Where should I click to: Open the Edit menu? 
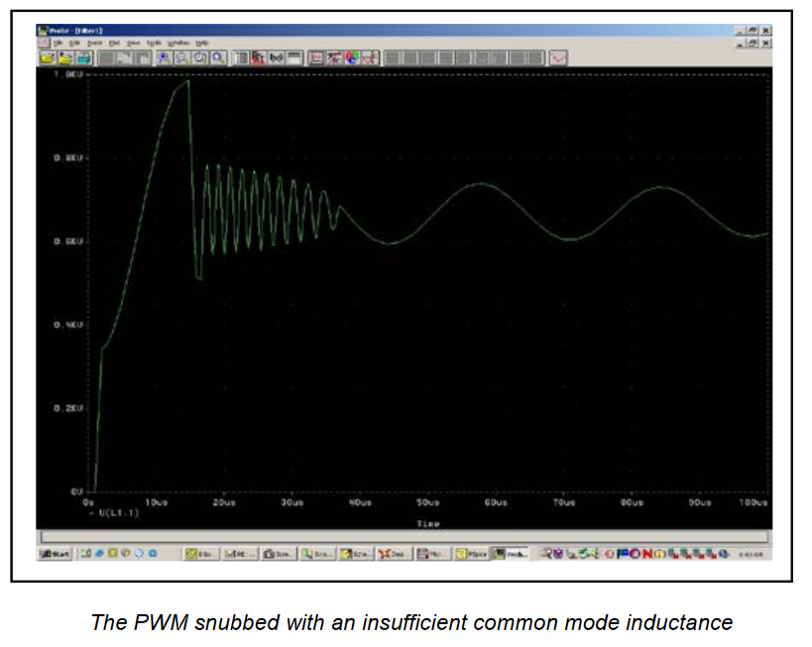point(74,43)
